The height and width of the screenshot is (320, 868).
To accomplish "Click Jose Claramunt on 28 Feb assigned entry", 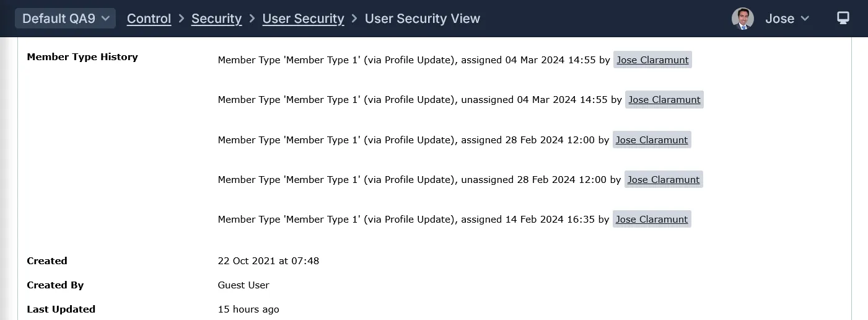I will point(652,140).
